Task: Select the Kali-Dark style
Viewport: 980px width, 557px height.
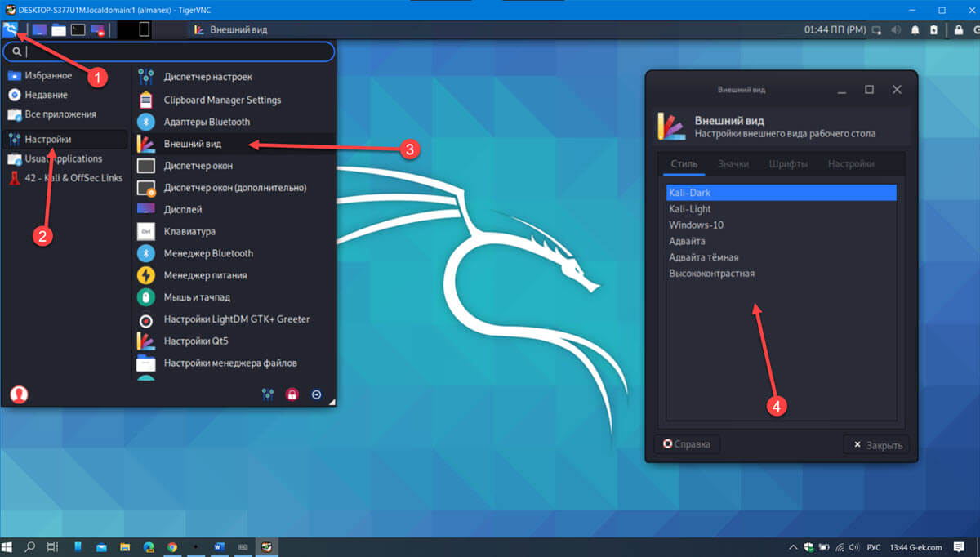Action: [782, 193]
